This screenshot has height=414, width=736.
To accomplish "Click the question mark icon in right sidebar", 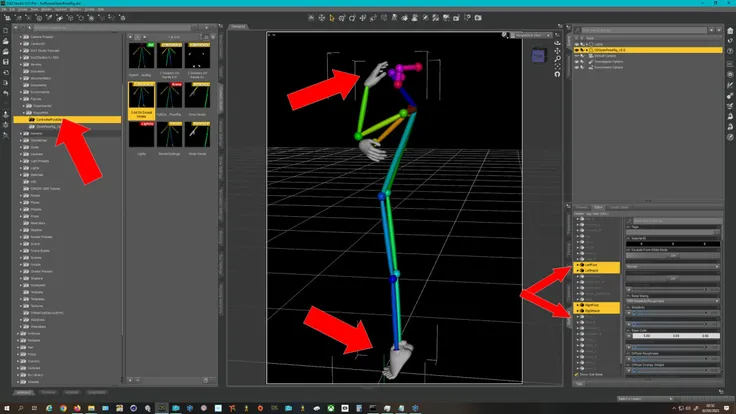I will click(x=730, y=52).
